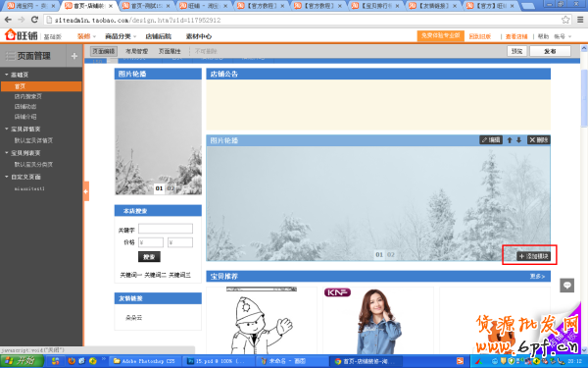
Task: Open the 账号 dropdown
Action: point(563,36)
